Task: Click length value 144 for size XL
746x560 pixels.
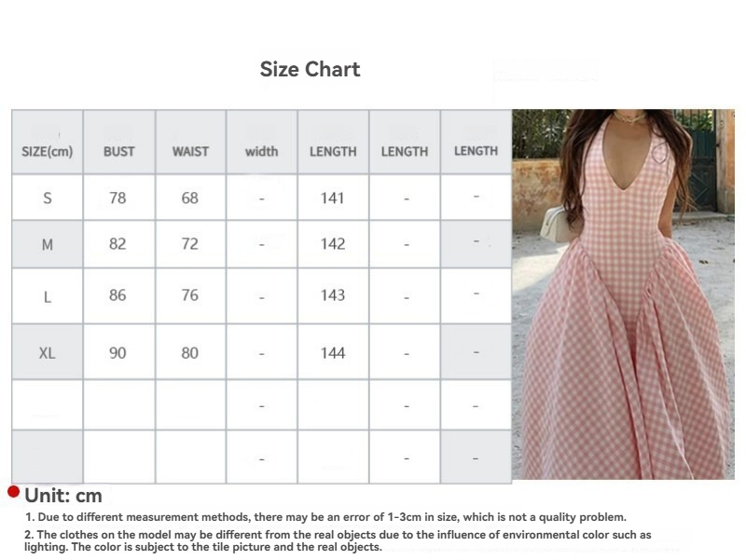Action: (333, 353)
